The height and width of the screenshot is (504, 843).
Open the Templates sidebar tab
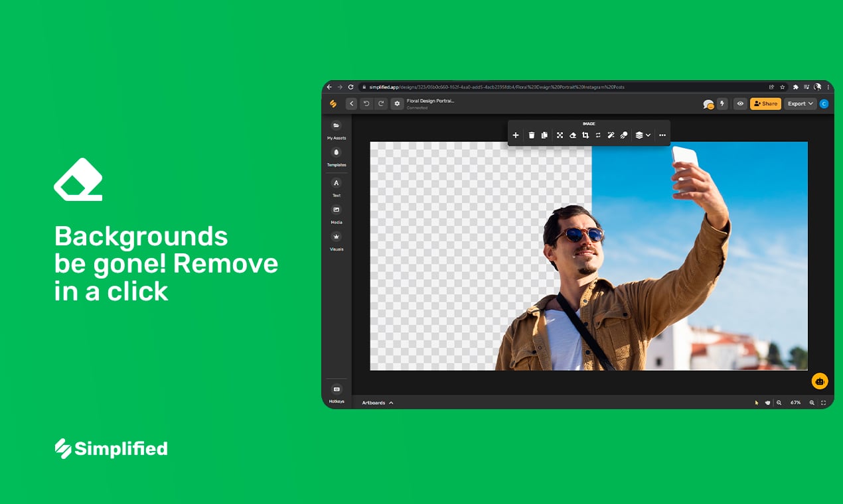tap(337, 157)
